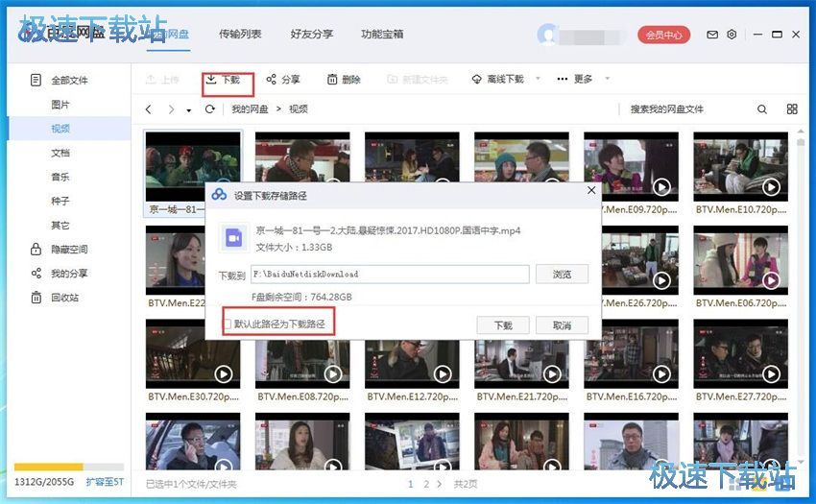Image resolution: width=816 pixels, height=504 pixels.
Task: Close the download path dialog
Action: pos(591,191)
